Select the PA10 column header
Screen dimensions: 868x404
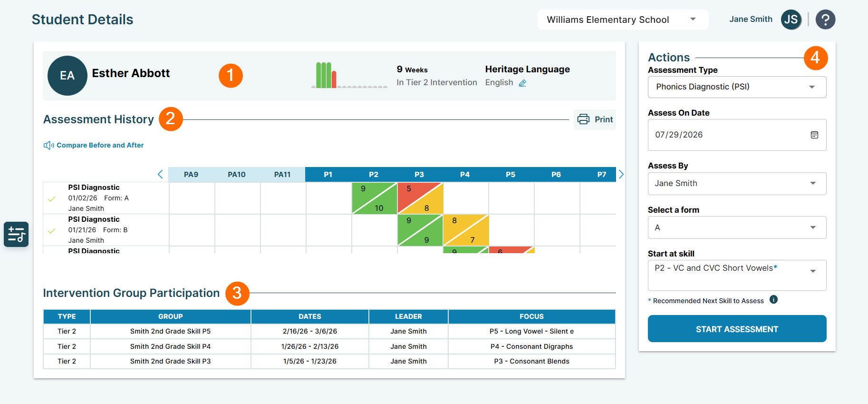point(237,175)
